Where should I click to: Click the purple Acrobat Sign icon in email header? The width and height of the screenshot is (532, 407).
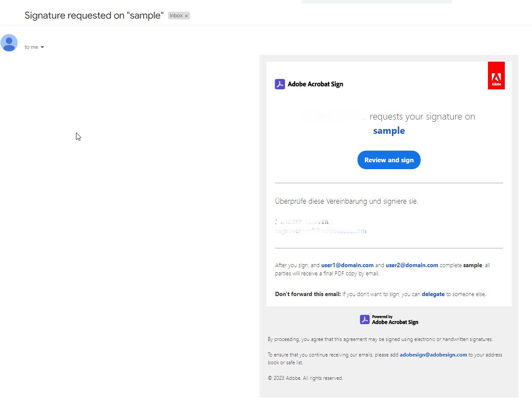pyautogui.click(x=280, y=84)
